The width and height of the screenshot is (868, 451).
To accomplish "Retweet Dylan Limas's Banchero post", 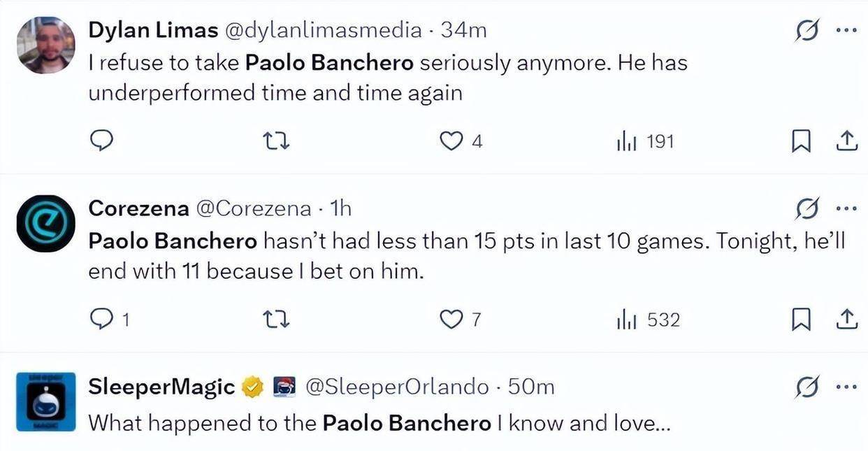I will tap(279, 141).
